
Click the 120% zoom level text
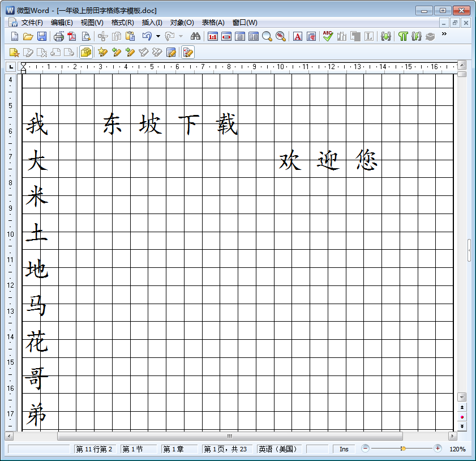pyautogui.click(x=457, y=449)
